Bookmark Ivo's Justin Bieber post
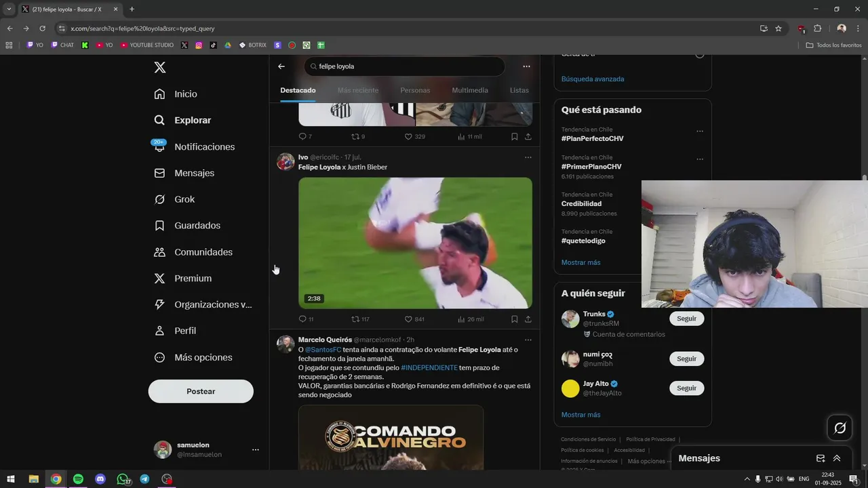 click(x=515, y=319)
